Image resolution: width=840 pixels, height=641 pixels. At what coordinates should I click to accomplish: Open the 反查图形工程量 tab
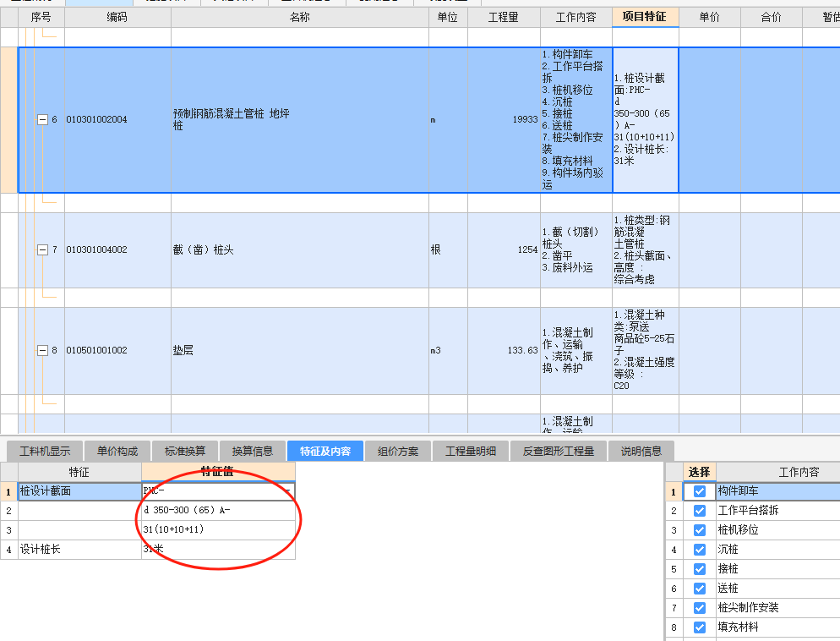coord(559,452)
